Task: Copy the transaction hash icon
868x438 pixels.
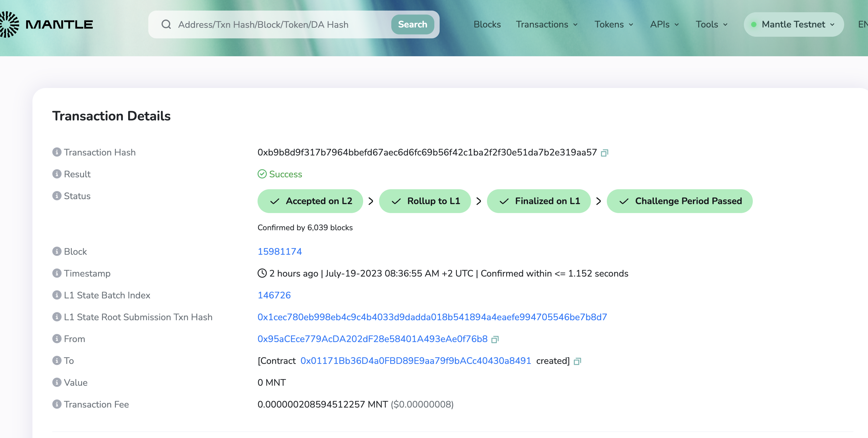Action: [604, 153]
